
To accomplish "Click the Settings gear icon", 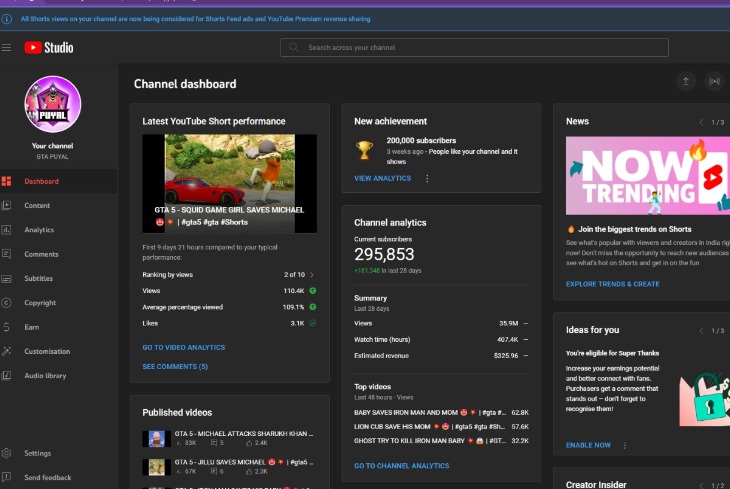I will [7, 453].
